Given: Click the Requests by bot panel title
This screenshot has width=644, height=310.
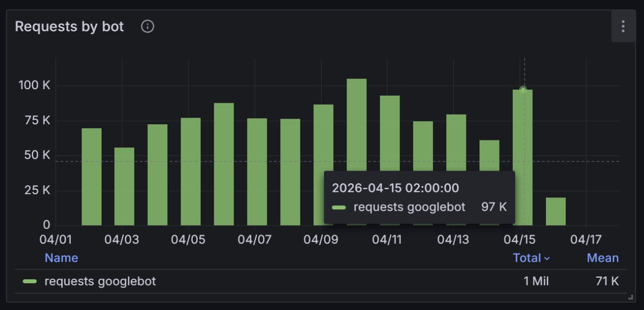Looking at the screenshot, I should tap(69, 27).
